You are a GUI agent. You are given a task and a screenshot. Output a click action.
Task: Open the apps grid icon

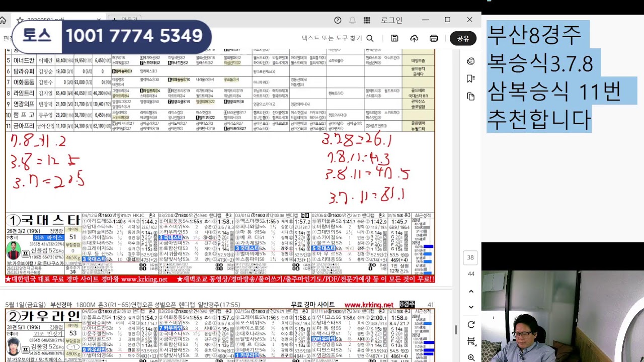[x=367, y=20]
